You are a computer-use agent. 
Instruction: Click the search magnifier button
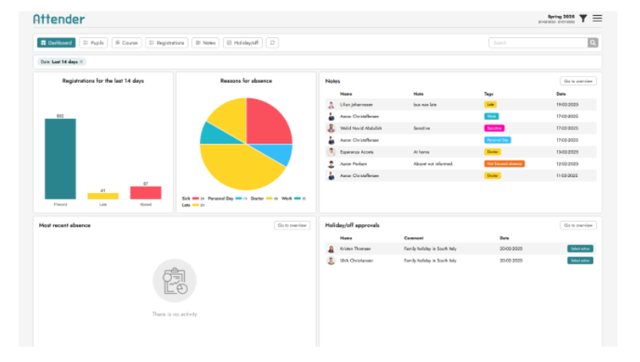pyautogui.click(x=593, y=43)
